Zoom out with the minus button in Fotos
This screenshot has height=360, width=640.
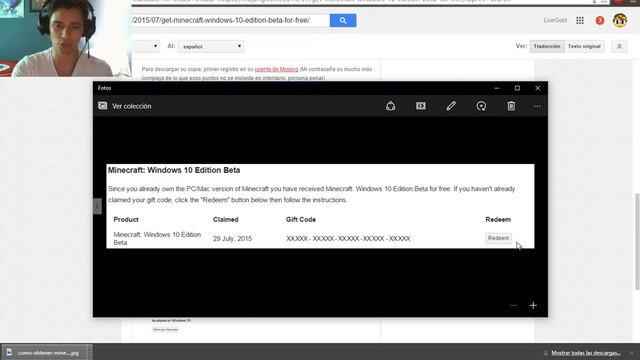point(513,305)
